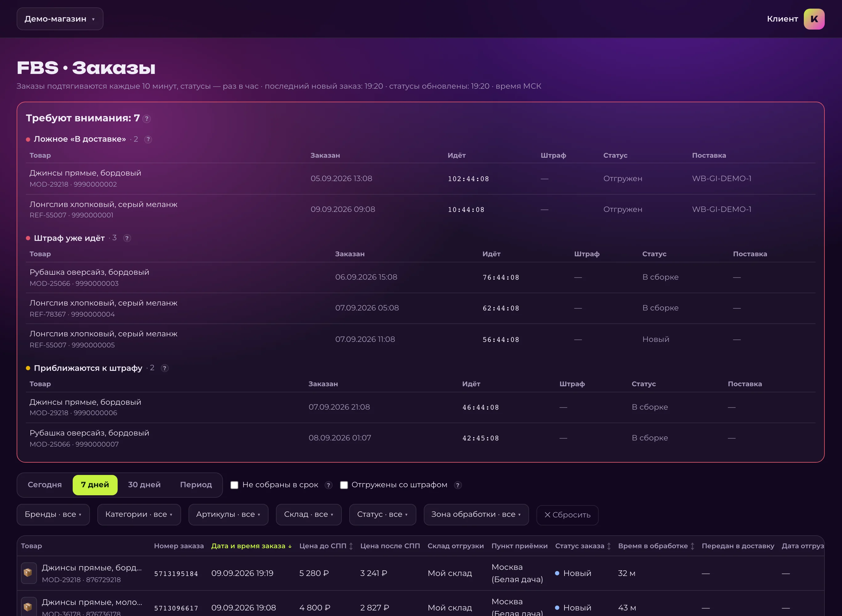Open 'Категории · все' filter dropdown
This screenshot has width=842, height=616.
pos(139,515)
